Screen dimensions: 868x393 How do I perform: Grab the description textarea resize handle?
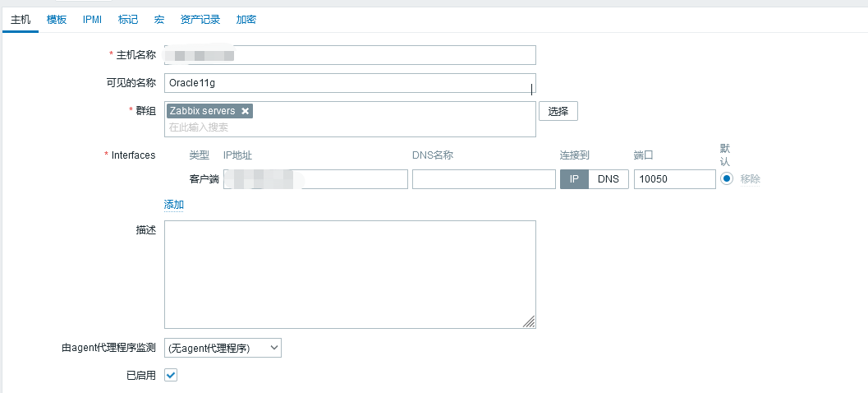530,322
